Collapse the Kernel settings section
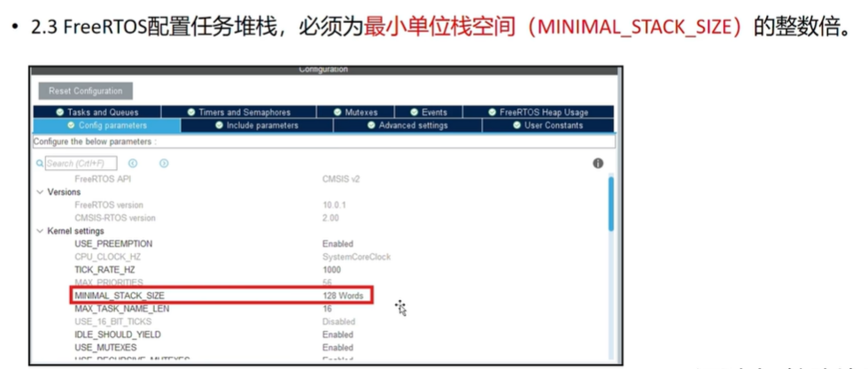The height and width of the screenshot is (369, 868). point(40,231)
